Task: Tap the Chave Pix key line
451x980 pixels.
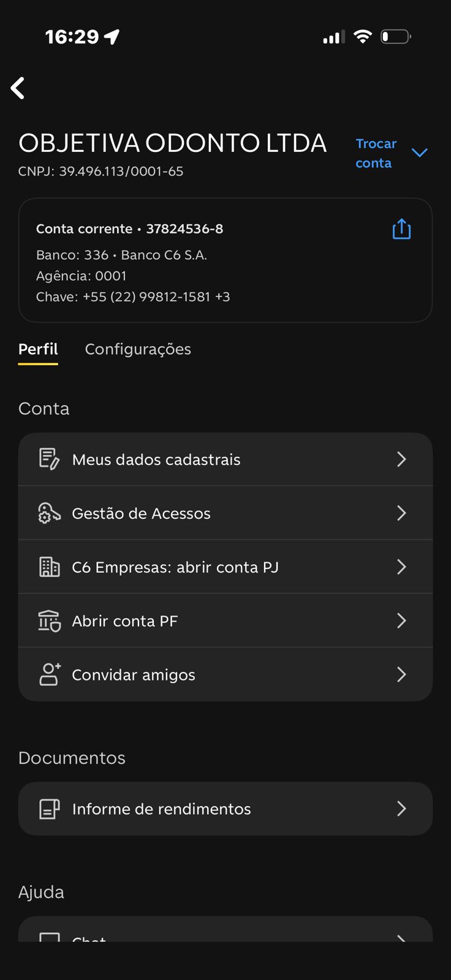Action: coord(133,297)
